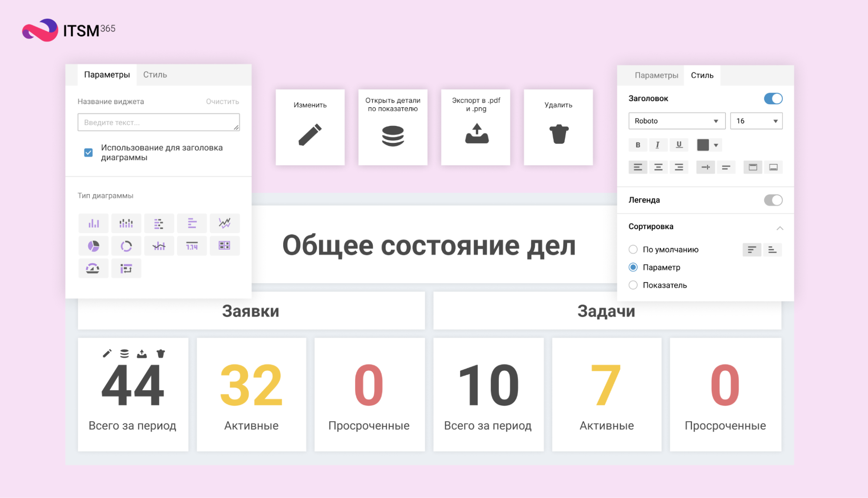Image resolution: width=868 pixels, height=498 pixels.
Task: Open Параметры tab in right panel
Action: click(656, 76)
